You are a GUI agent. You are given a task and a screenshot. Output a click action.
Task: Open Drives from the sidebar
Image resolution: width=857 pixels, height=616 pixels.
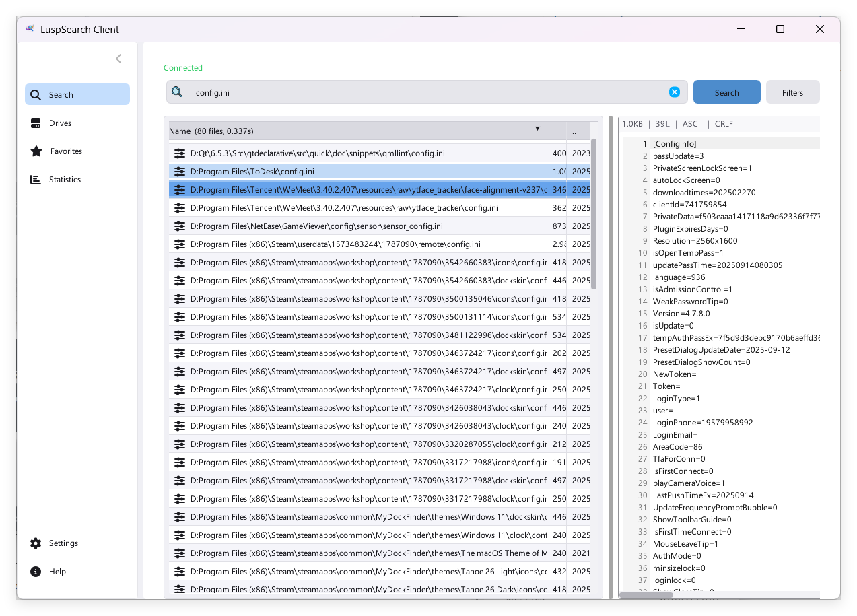[x=36, y=123]
